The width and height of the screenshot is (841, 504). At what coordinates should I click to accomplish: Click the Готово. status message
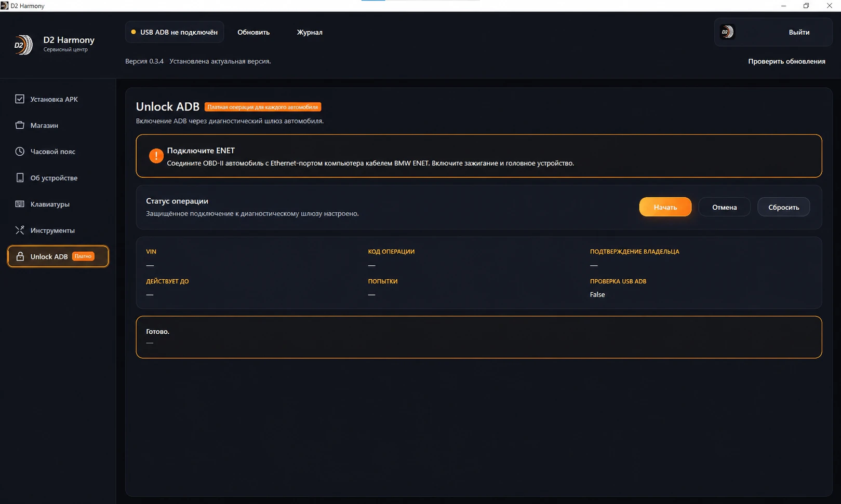coord(157,331)
